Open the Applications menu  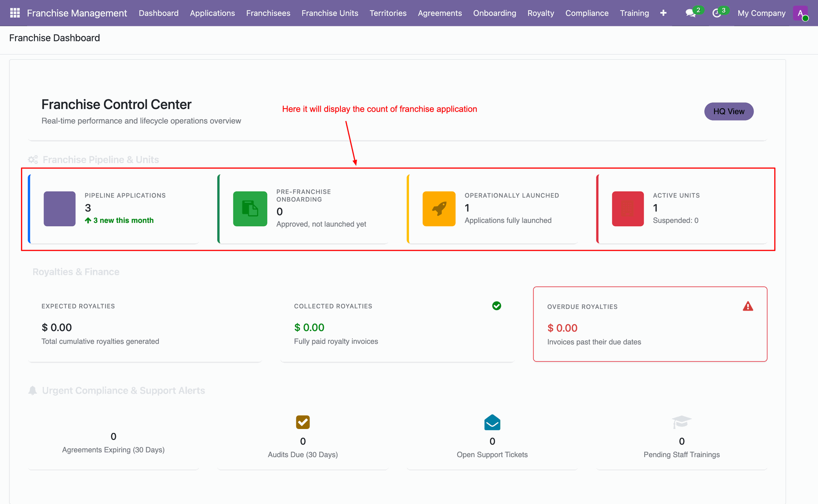tap(212, 13)
